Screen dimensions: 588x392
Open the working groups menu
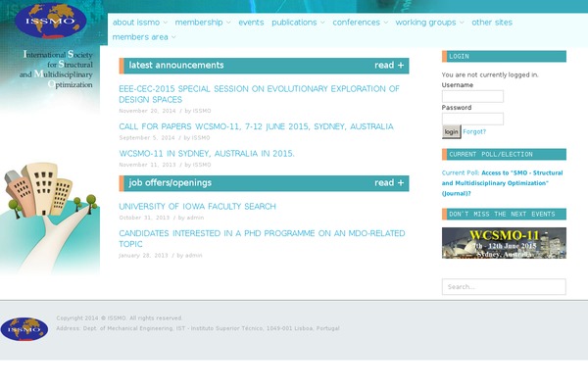(x=425, y=23)
